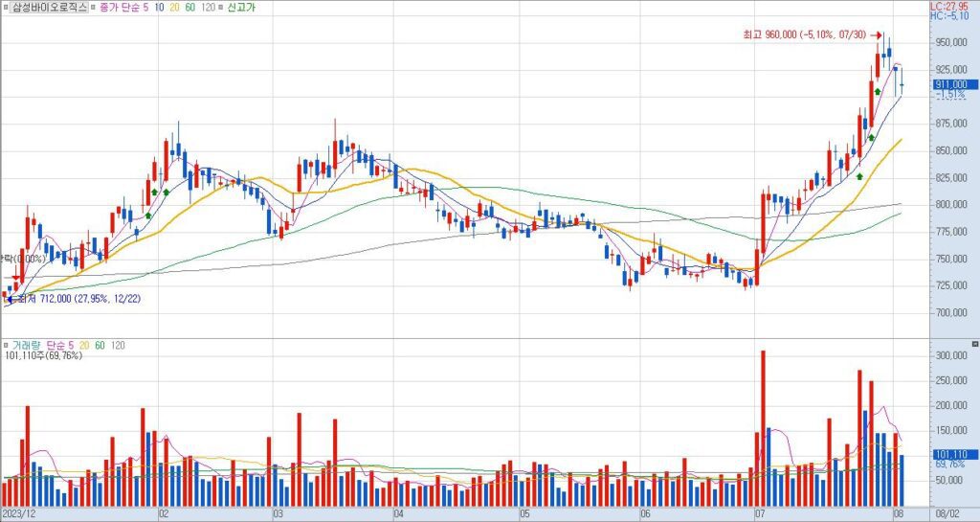Click the LC:27.95 value
980x522 pixels.
[948, 6]
